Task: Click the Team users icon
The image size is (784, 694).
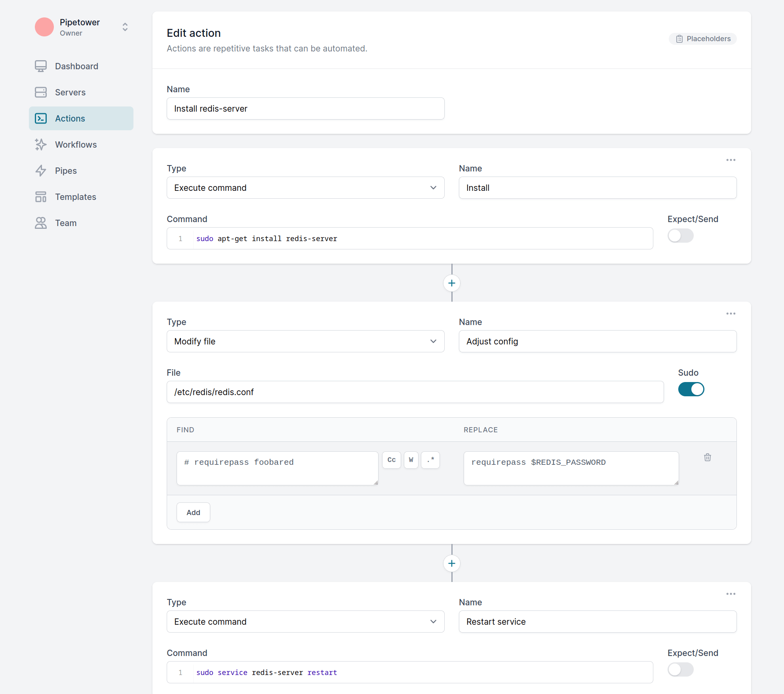Action: (x=41, y=223)
